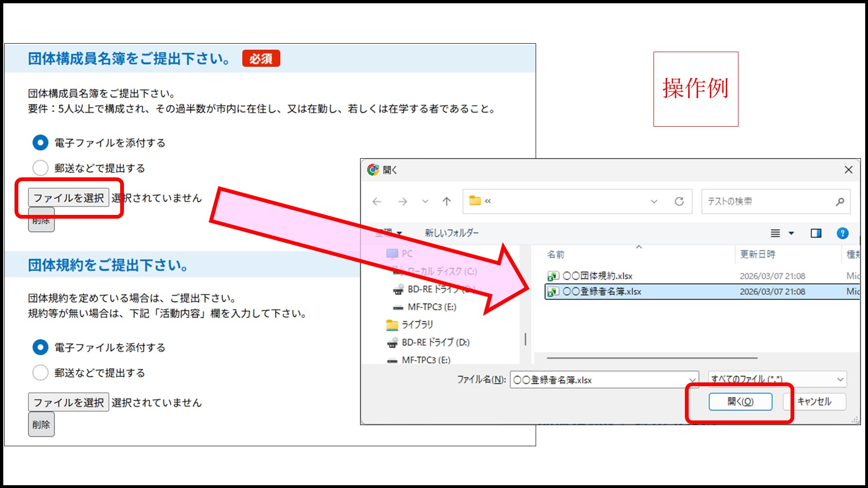Open ライブラリ in the navigation tree
The width and height of the screenshot is (868, 488).
tap(417, 325)
